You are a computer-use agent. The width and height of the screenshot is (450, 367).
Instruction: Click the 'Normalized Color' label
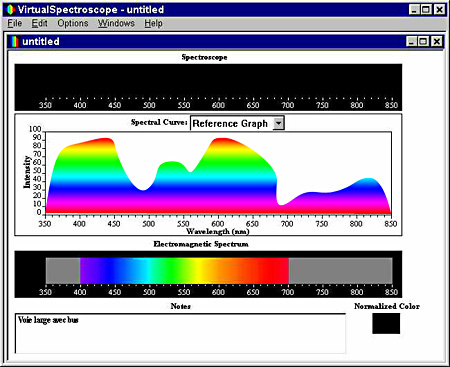[387, 306]
